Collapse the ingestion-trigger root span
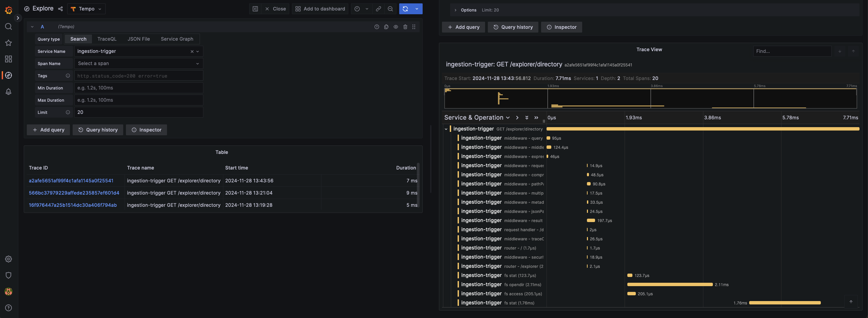868x318 pixels. (x=446, y=129)
